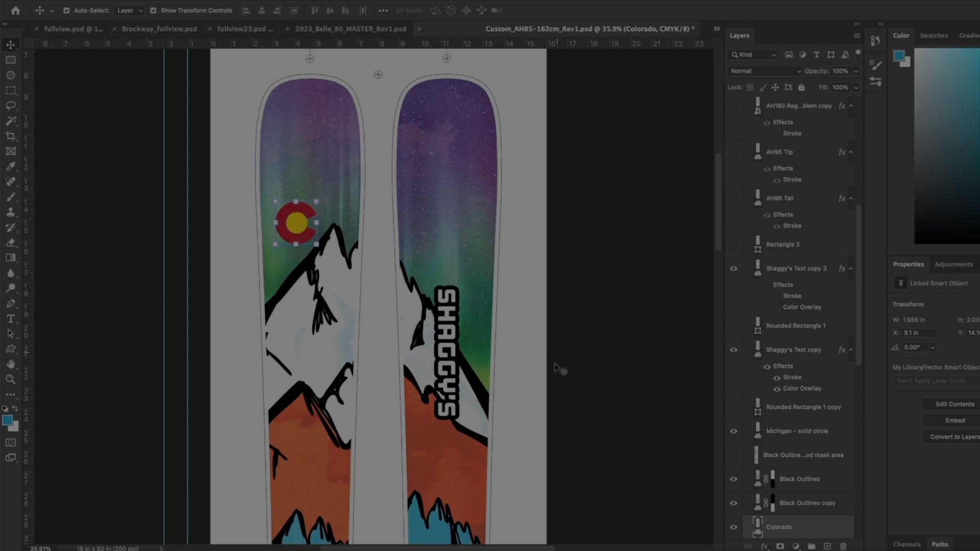Image resolution: width=980 pixels, height=551 pixels.
Task: Uncheck Show Transform Controls
Action: pos(153,10)
